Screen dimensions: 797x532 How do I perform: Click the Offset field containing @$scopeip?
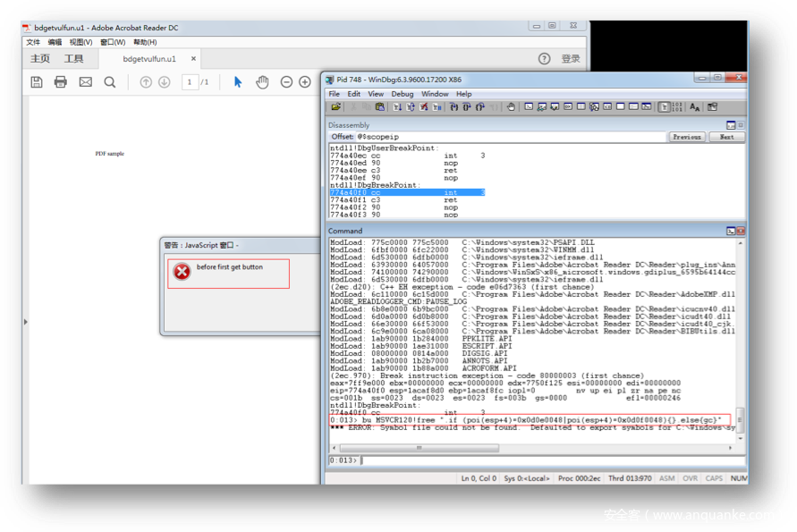click(x=511, y=137)
